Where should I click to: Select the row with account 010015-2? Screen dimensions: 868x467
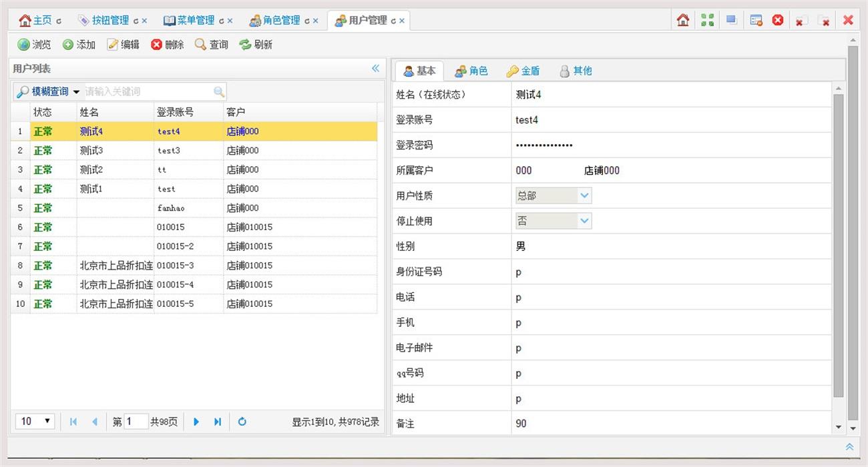(x=194, y=246)
